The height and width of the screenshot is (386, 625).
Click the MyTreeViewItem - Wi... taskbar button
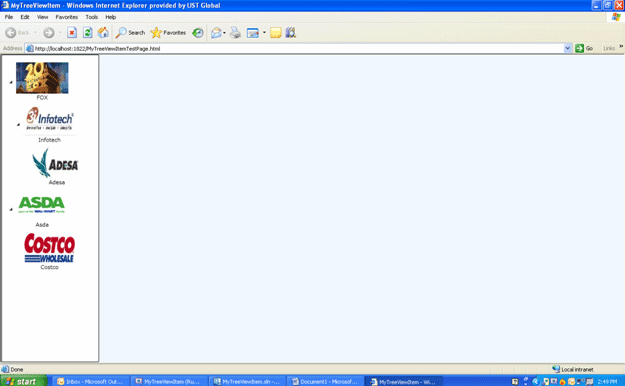coord(404,382)
